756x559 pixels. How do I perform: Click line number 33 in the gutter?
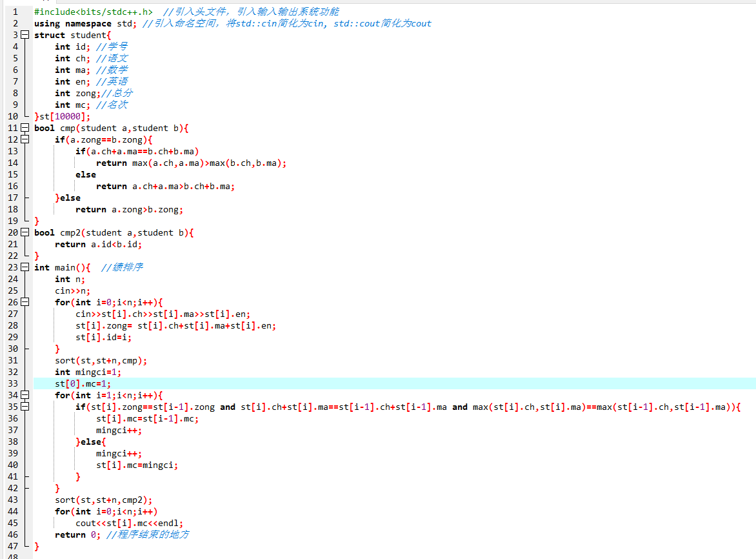pyautogui.click(x=14, y=383)
